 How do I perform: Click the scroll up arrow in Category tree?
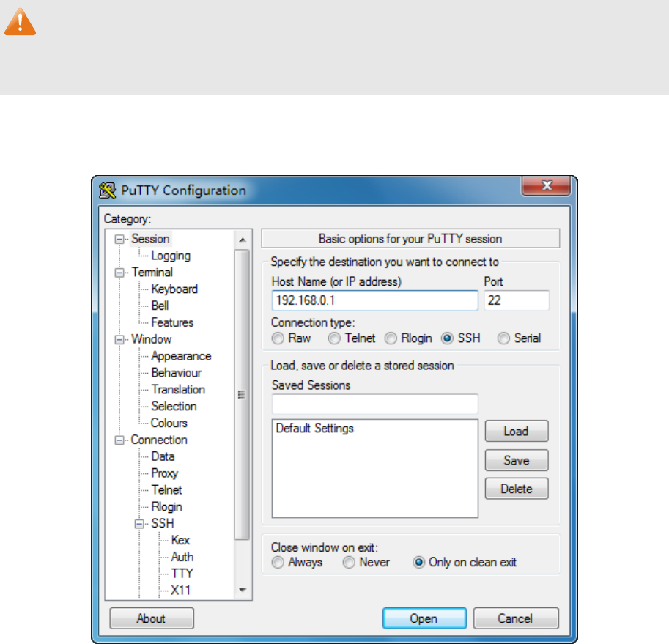click(x=243, y=240)
